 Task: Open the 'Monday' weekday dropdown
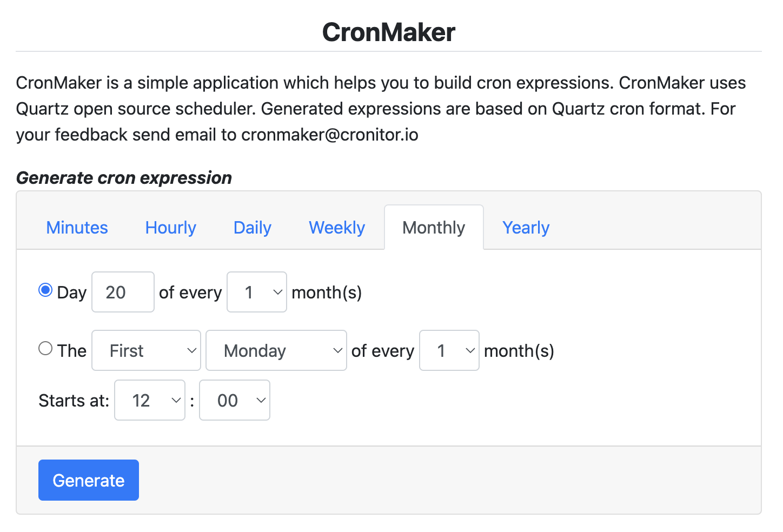click(x=276, y=350)
